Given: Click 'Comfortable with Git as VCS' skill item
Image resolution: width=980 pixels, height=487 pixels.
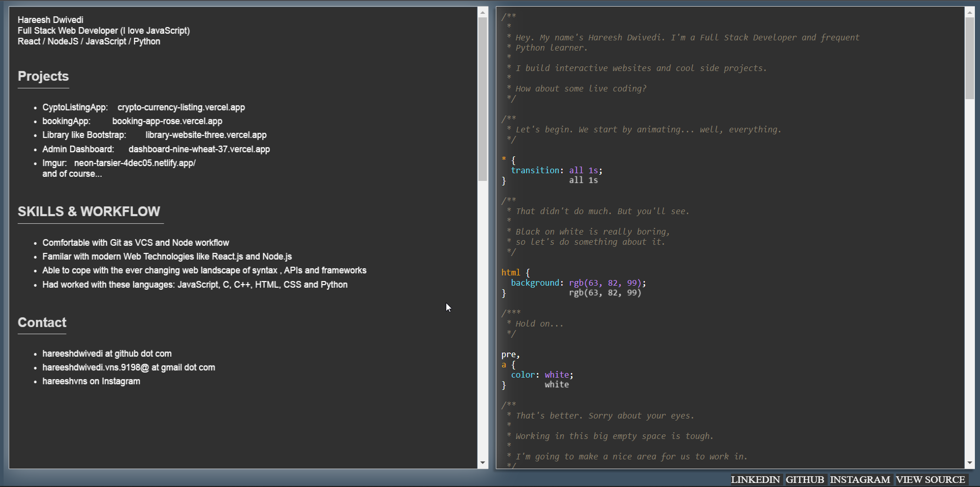Looking at the screenshot, I should 135,243.
